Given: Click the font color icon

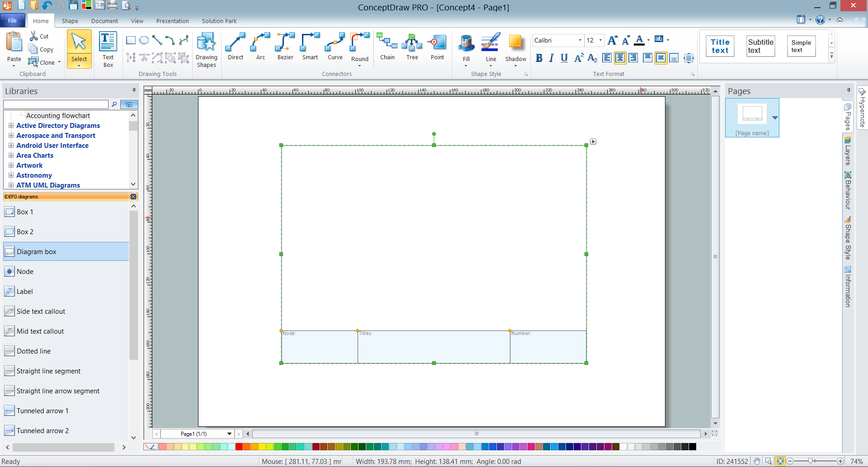Looking at the screenshot, I should (639, 40).
